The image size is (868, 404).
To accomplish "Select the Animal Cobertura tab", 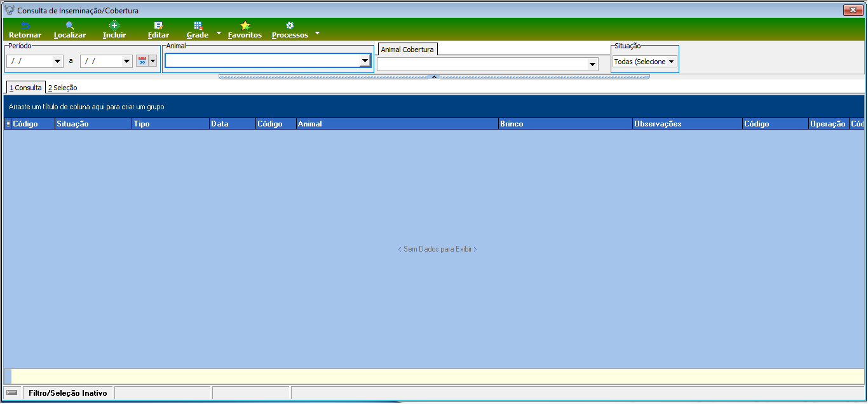I will coord(407,50).
